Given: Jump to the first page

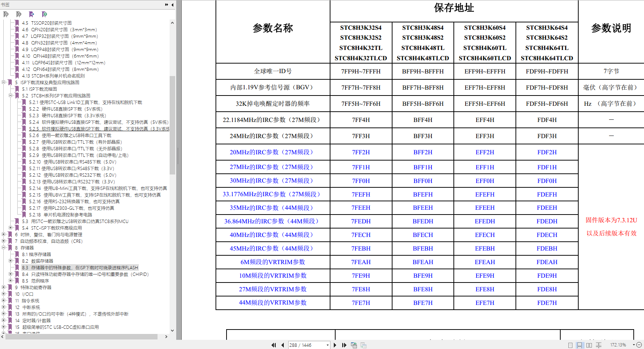Looking at the screenshot, I should pos(274,345).
